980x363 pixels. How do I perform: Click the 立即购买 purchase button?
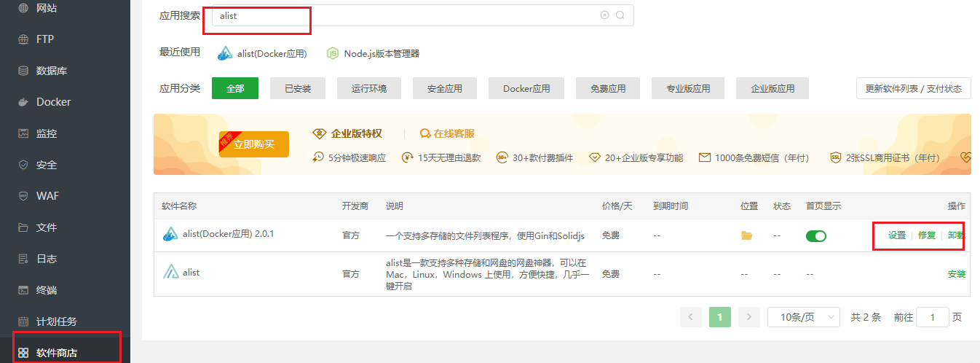[x=254, y=144]
